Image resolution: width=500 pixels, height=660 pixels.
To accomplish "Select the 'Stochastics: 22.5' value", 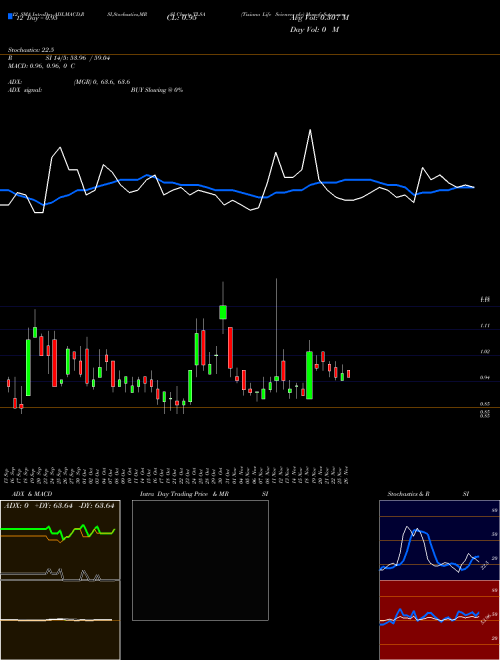I will click(x=31, y=50).
